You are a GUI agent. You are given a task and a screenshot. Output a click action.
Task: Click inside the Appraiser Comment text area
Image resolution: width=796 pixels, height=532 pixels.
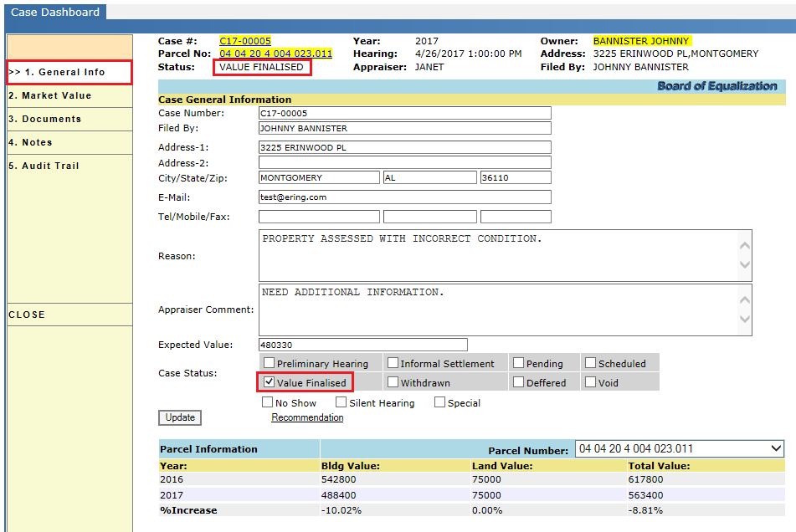(x=505, y=309)
